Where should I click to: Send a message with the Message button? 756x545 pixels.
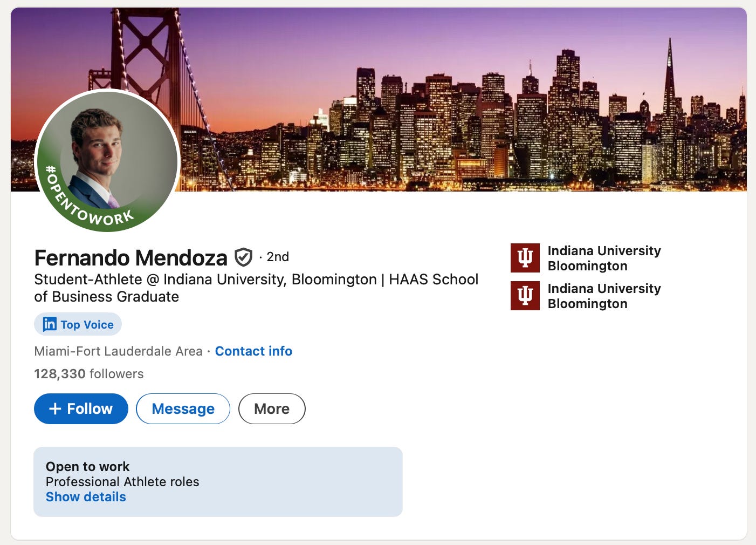point(183,408)
